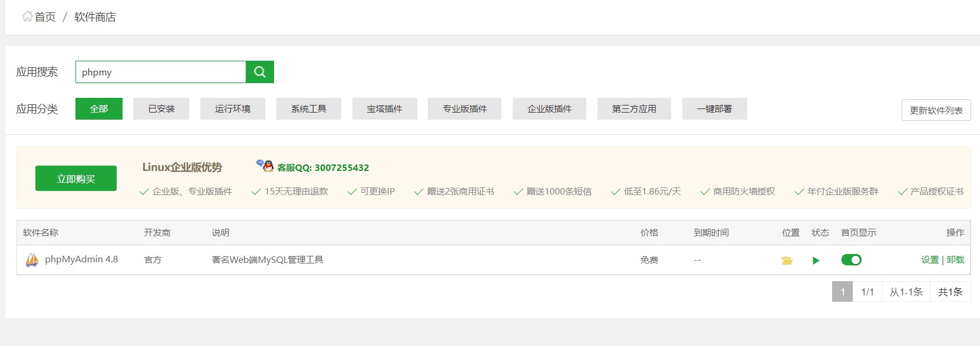Click the 官方 developer cell
The width and height of the screenshot is (980, 346).
coord(153,260)
